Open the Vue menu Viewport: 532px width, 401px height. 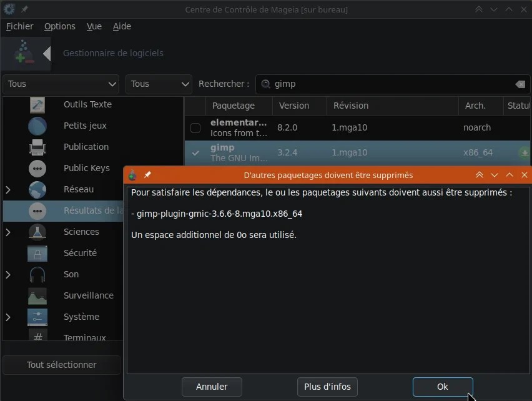[94, 26]
